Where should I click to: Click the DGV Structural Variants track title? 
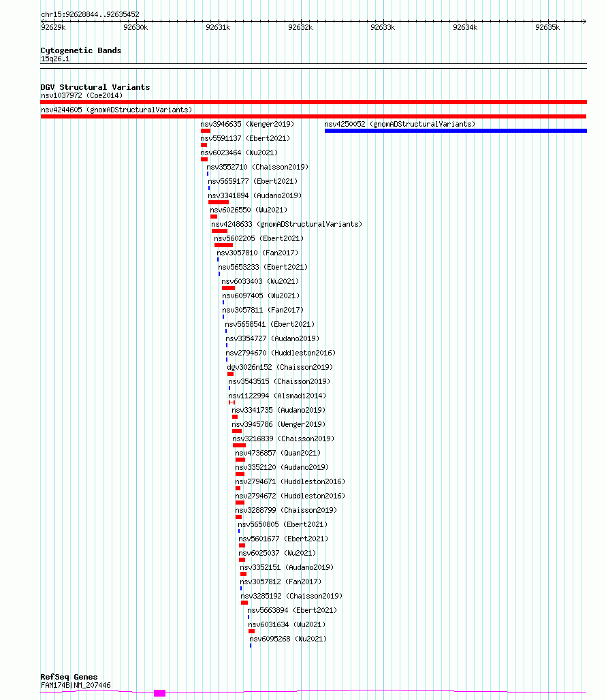point(95,87)
